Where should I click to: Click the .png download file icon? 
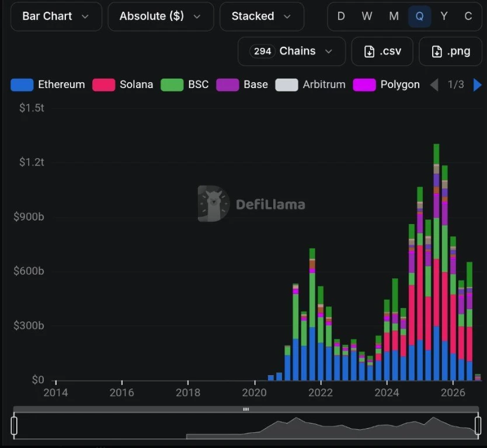[x=437, y=51]
